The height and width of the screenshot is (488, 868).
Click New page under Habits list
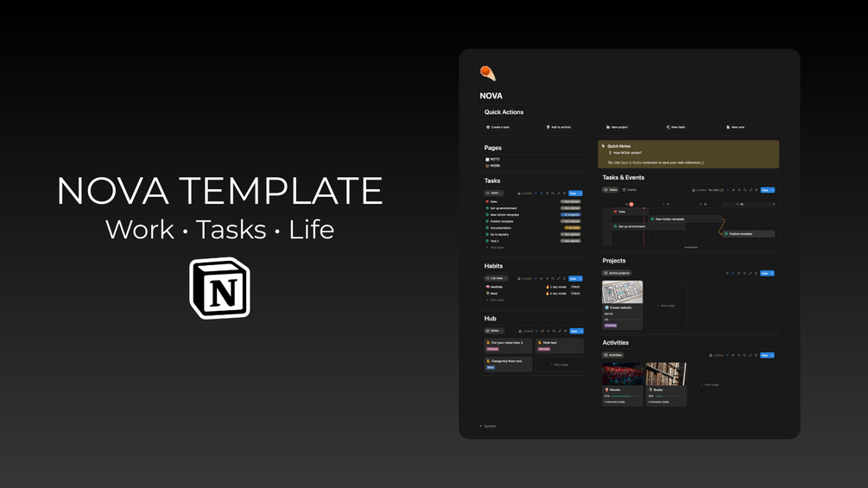pyautogui.click(x=495, y=300)
